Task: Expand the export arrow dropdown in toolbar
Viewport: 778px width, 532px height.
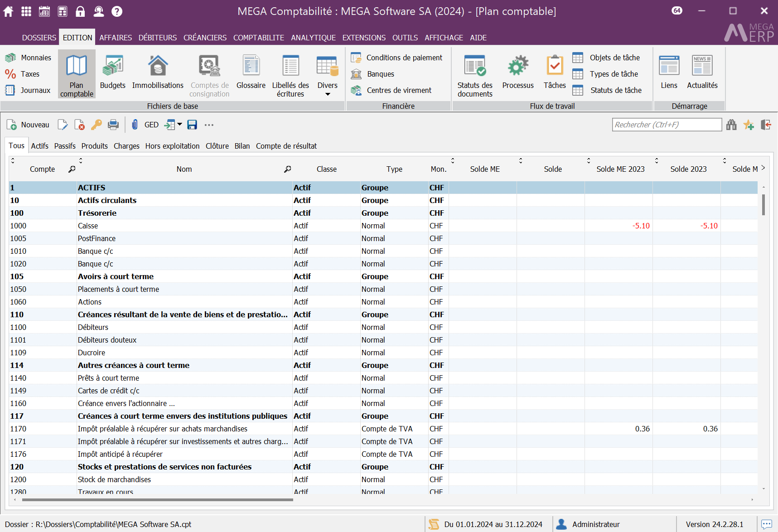Action: (180, 125)
